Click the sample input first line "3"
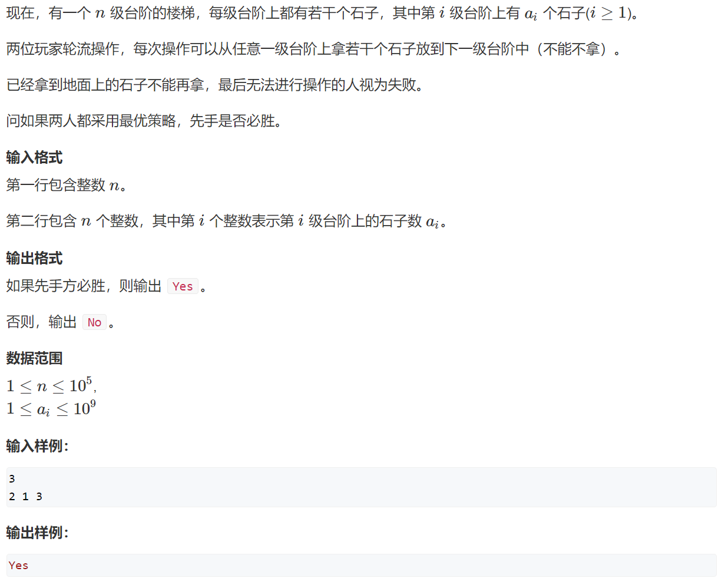This screenshot has width=725, height=588. pos(12,479)
